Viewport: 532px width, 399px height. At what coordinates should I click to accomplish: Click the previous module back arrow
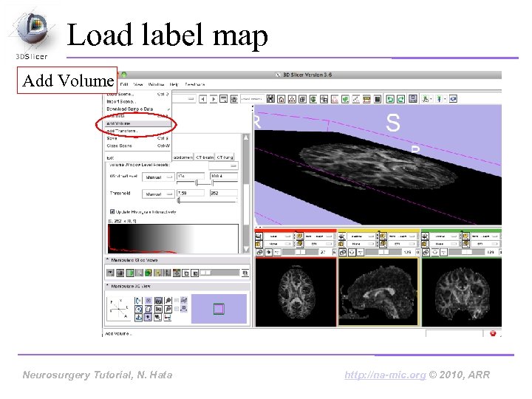202,99
